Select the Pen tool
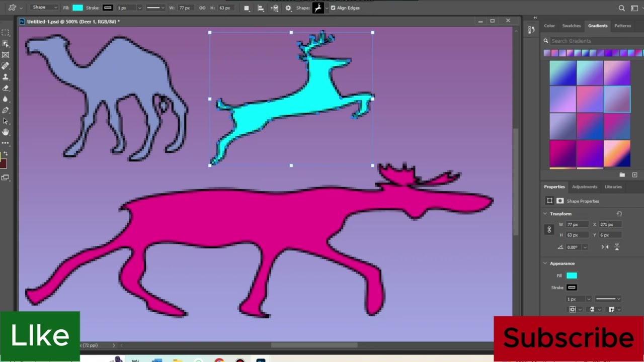This screenshot has height=362, width=644. 6,110
